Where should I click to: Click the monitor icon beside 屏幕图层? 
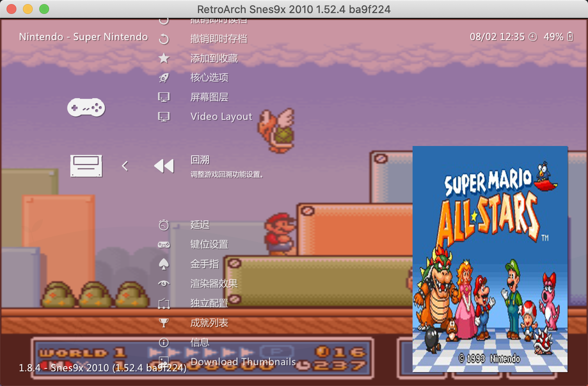click(x=164, y=97)
